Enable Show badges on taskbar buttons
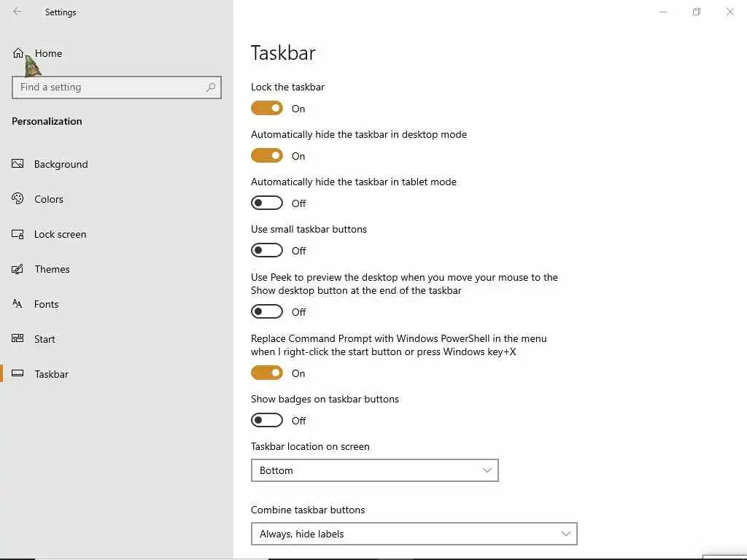 point(267,421)
